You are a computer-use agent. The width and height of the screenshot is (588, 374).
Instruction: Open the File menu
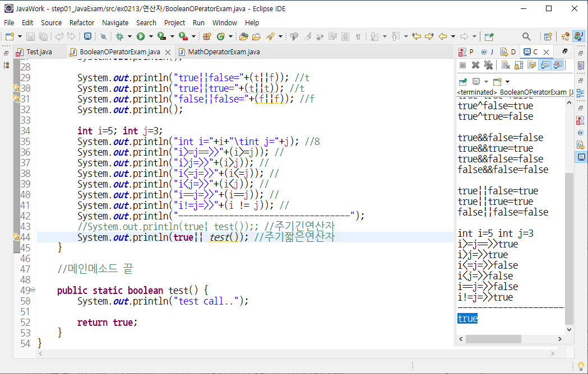(x=9, y=22)
